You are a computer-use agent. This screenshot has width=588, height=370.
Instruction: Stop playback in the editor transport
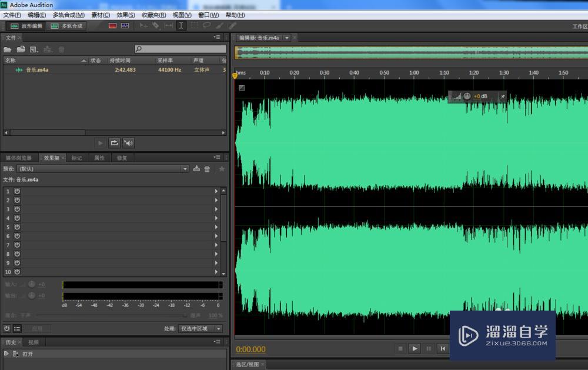[400, 349]
